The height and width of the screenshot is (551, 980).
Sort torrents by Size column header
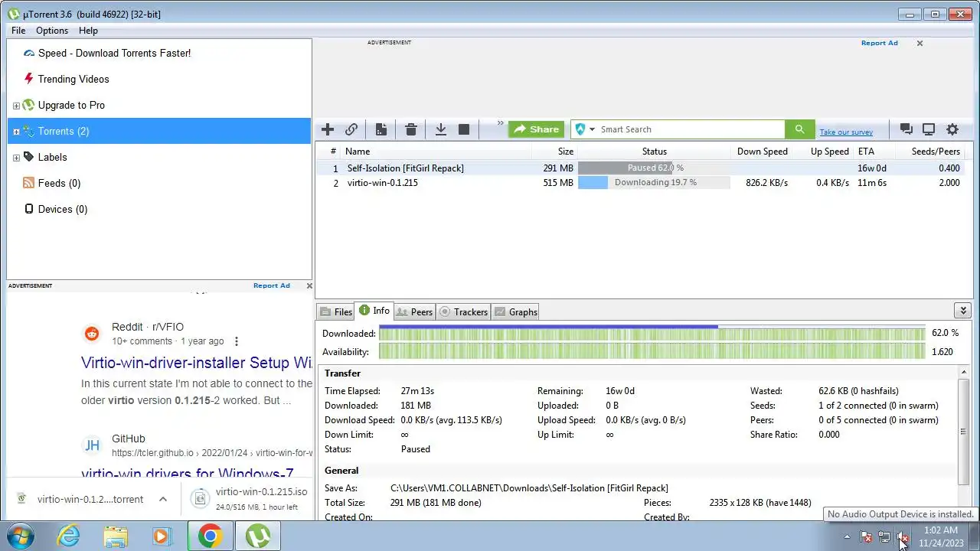pyautogui.click(x=554, y=152)
